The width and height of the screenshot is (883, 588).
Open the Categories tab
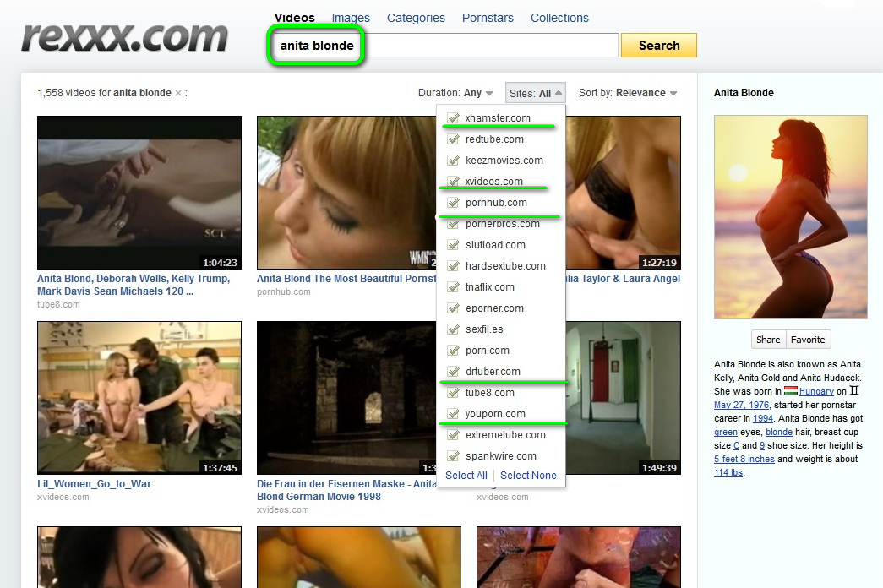416,18
